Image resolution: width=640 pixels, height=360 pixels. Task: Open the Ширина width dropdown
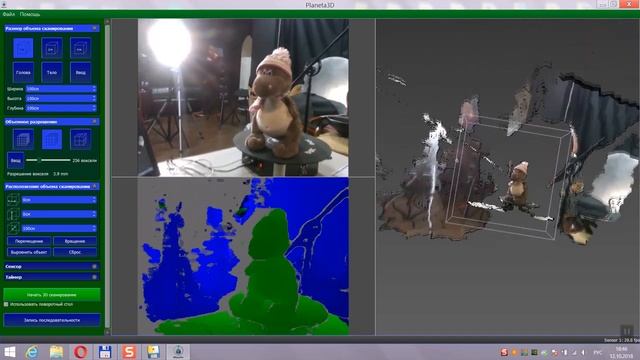pos(61,89)
